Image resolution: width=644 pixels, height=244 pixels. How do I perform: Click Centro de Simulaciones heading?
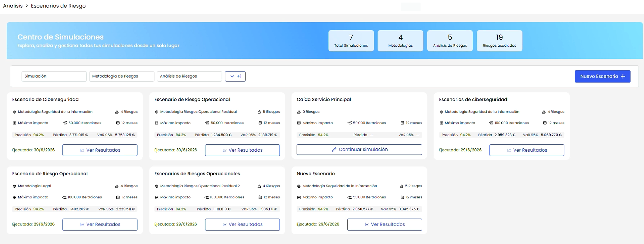[x=60, y=37]
